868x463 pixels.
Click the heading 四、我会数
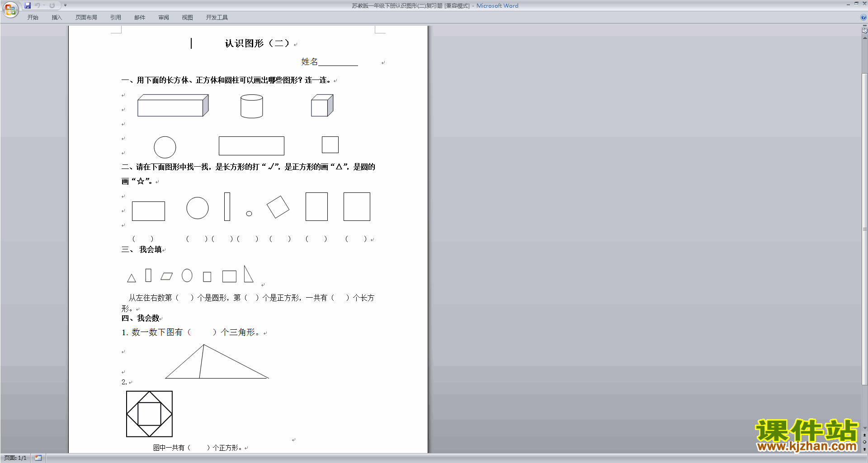pos(141,318)
